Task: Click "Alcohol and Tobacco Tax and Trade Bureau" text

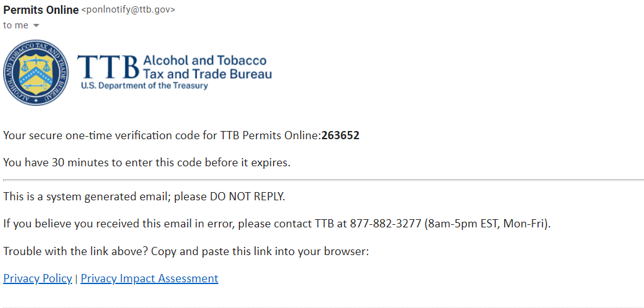Action: [207, 67]
